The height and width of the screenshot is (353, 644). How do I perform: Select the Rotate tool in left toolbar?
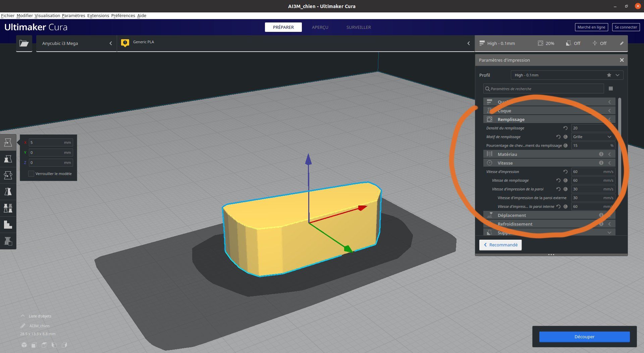pyautogui.click(x=8, y=175)
